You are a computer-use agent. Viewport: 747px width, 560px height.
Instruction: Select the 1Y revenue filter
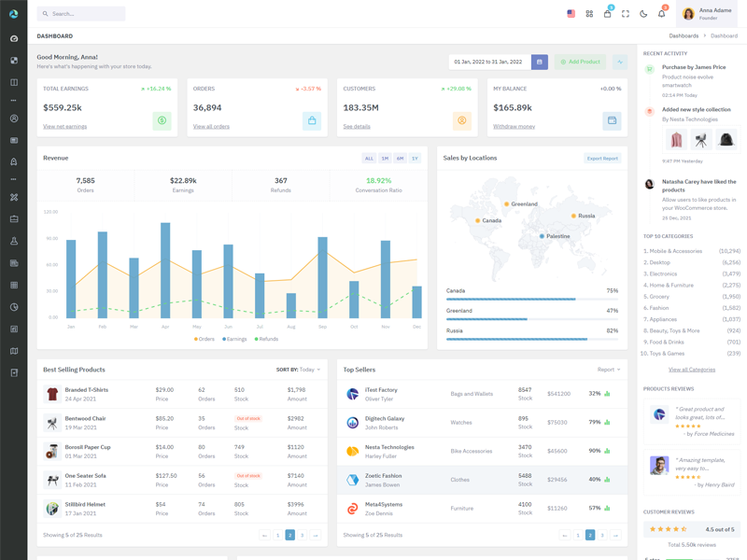click(415, 159)
